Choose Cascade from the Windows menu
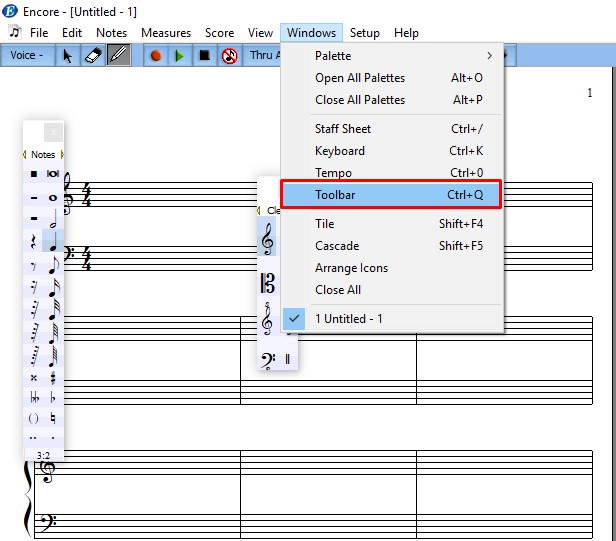This screenshot has width=616, height=541. coord(392,246)
